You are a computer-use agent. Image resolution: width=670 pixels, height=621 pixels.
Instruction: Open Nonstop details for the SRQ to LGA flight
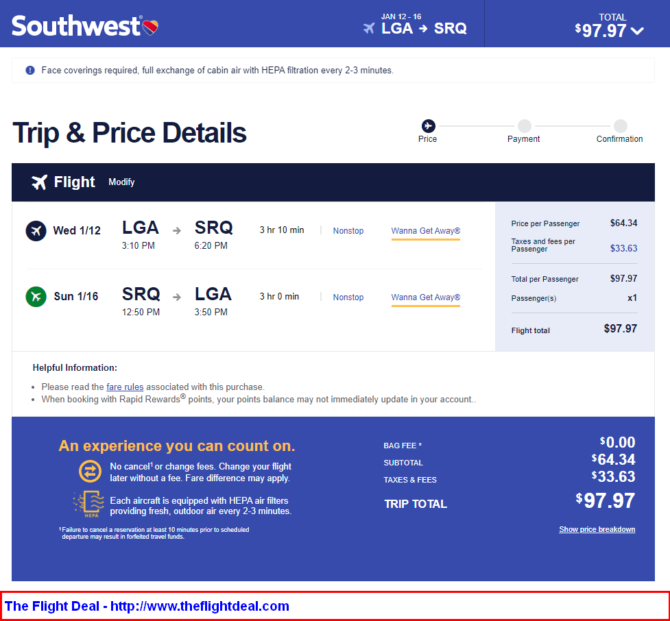tap(348, 297)
